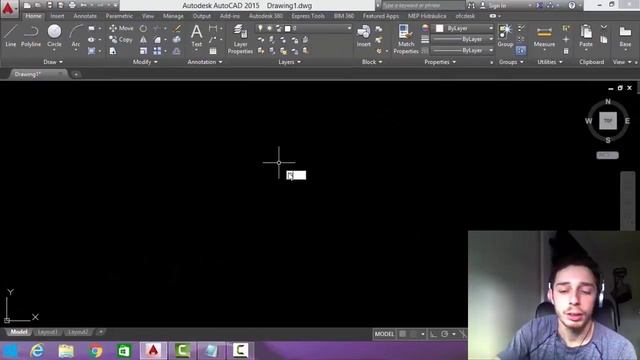Screen dimensions: 640x360
Task: Toggle polar tracking in status bar
Action: [x=445, y=334]
